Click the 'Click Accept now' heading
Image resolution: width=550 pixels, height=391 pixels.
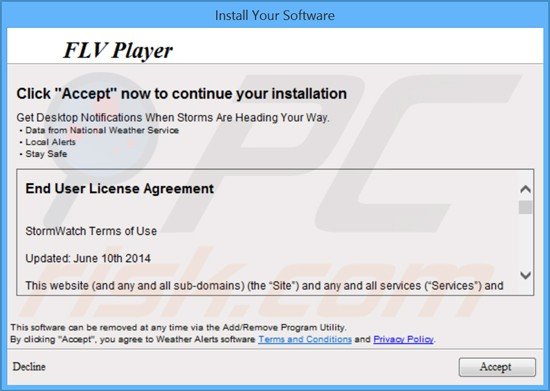[x=182, y=94]
